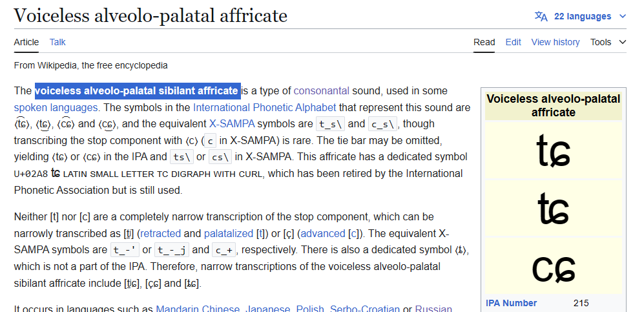Select the Read tab
Image resolution: width=644 pixels, height=312 pixels.
tap(484, 42)
